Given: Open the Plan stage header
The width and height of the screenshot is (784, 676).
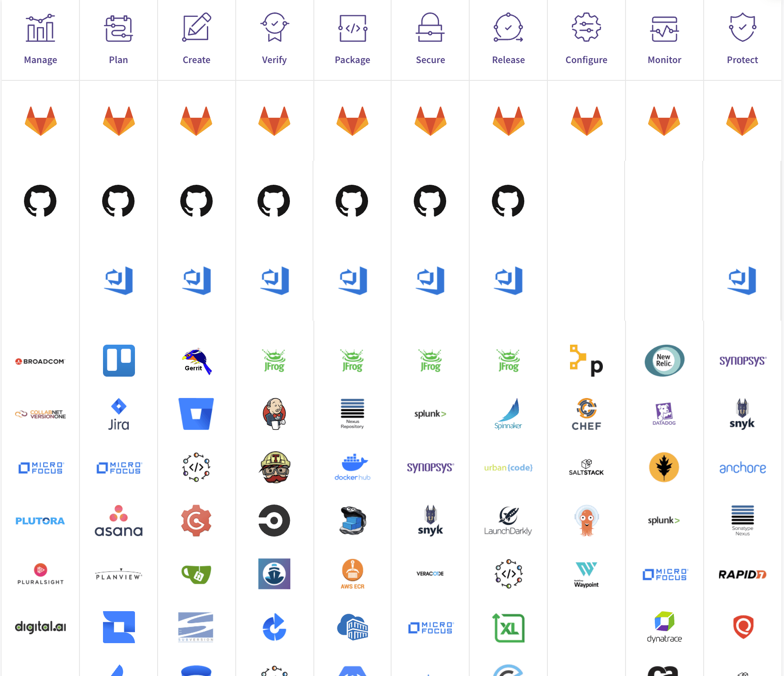Looking at the screenshot, I should (x=119, y=40).
